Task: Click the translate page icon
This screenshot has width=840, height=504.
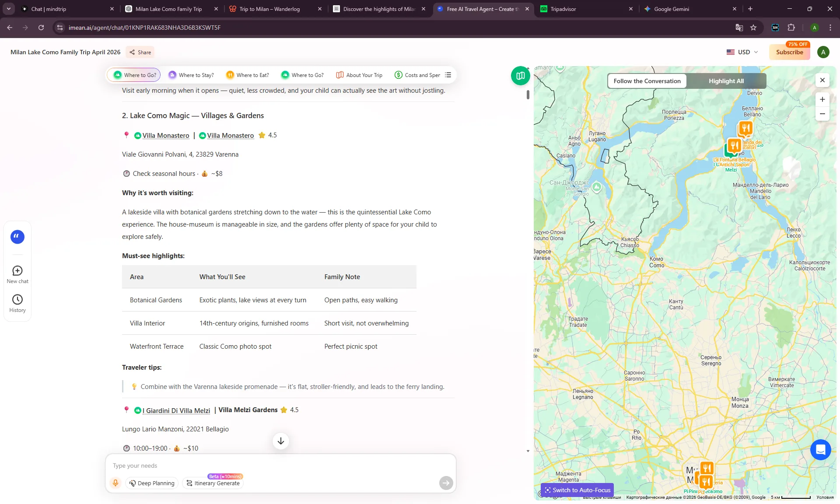Action: pyautogui.click(x=739, y=28)
